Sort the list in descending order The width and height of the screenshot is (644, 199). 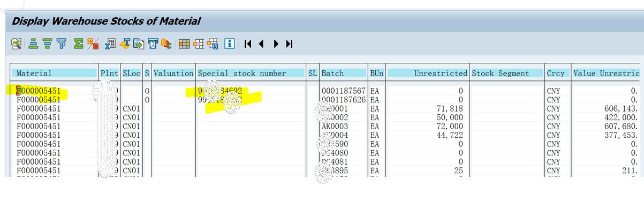(x=47, y=43)
